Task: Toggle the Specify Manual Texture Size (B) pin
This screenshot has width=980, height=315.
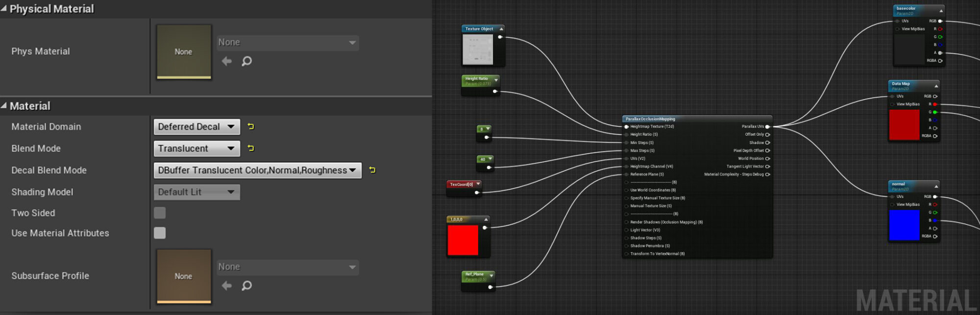Action: coord(626,198)
